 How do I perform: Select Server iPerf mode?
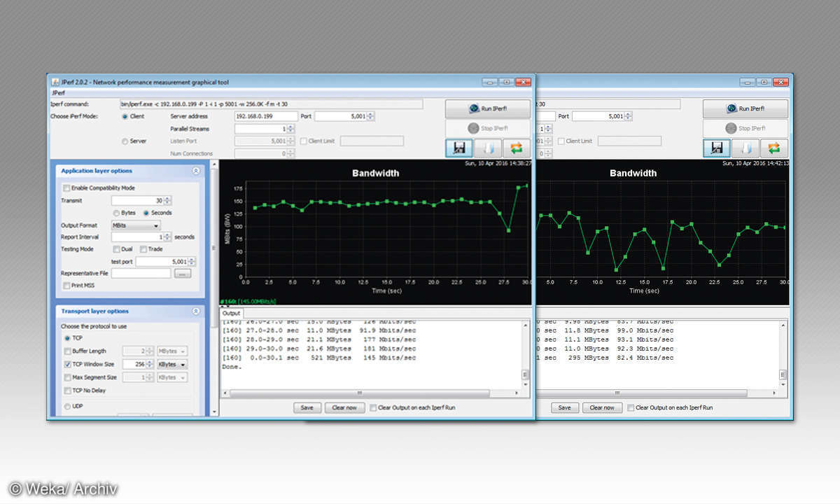click(x=125, y=141)
